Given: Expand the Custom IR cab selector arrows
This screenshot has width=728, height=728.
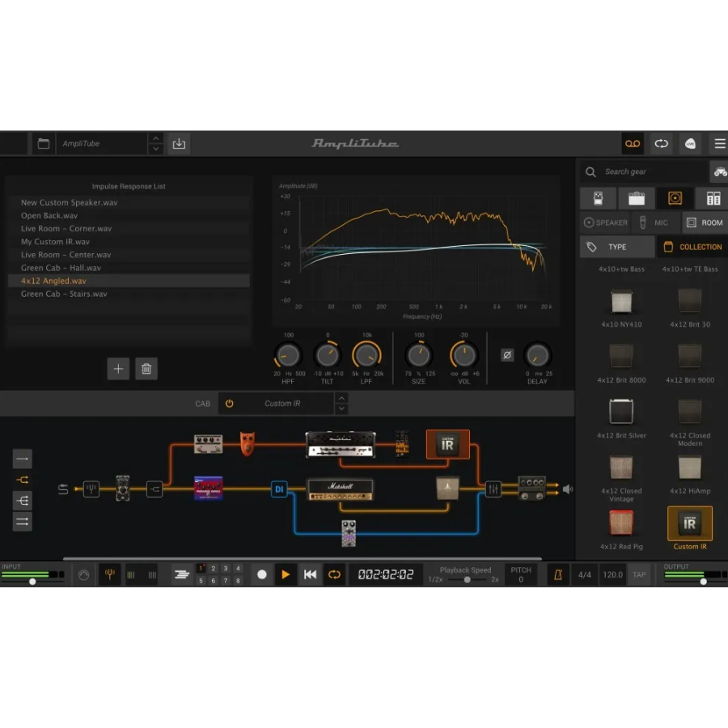Looking at the screenshot, I should pos(341,403).
